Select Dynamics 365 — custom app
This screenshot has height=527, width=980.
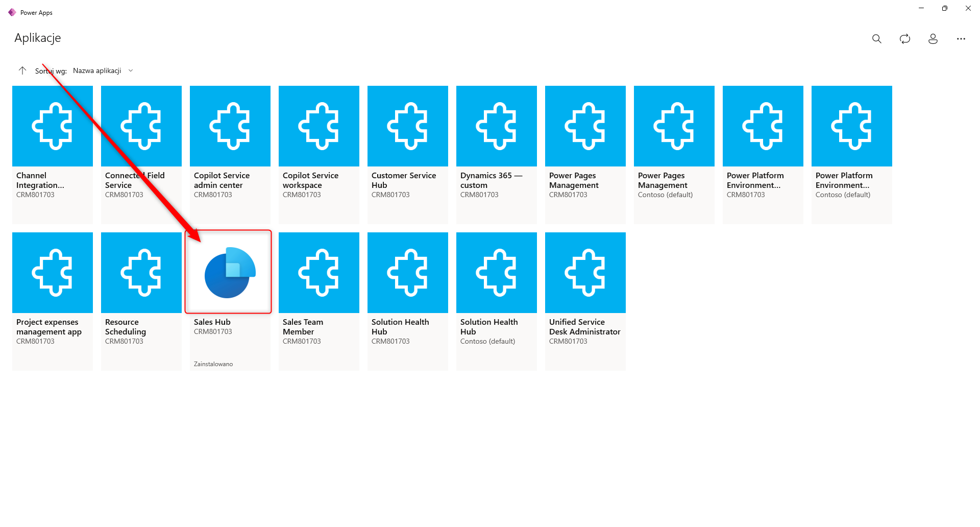pyautogui.click(x=497, y=126)
